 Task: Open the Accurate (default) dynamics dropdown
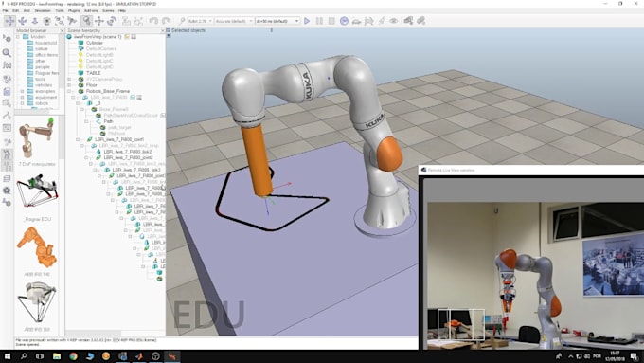pyautogui.click(x=234, y=21)
